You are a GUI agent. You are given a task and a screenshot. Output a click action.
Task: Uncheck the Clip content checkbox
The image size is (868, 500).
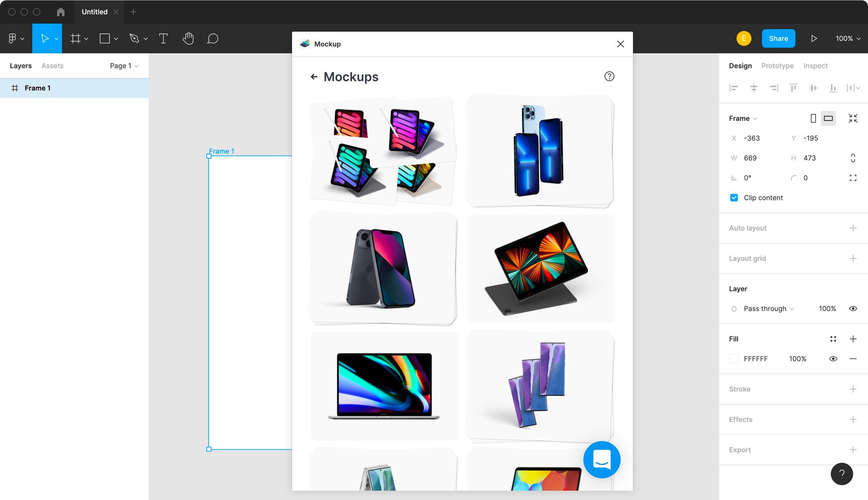tap(734, 198)
